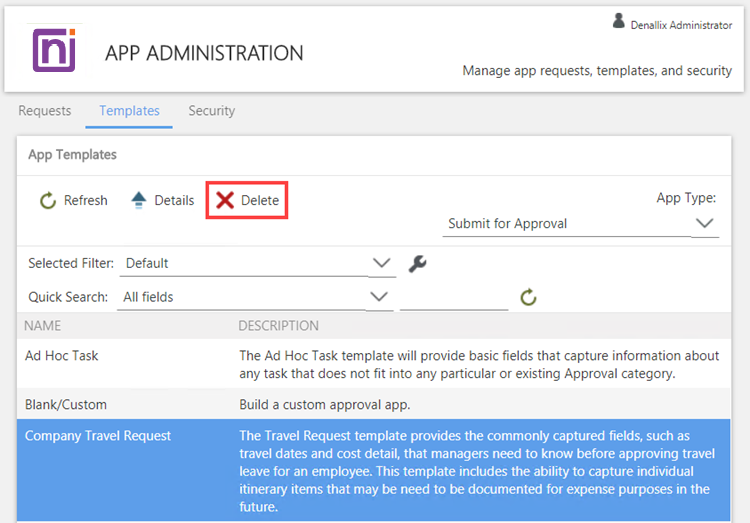Open filter settings wrench icon
Screen dimensions: 750x523
tap(418, 264)
